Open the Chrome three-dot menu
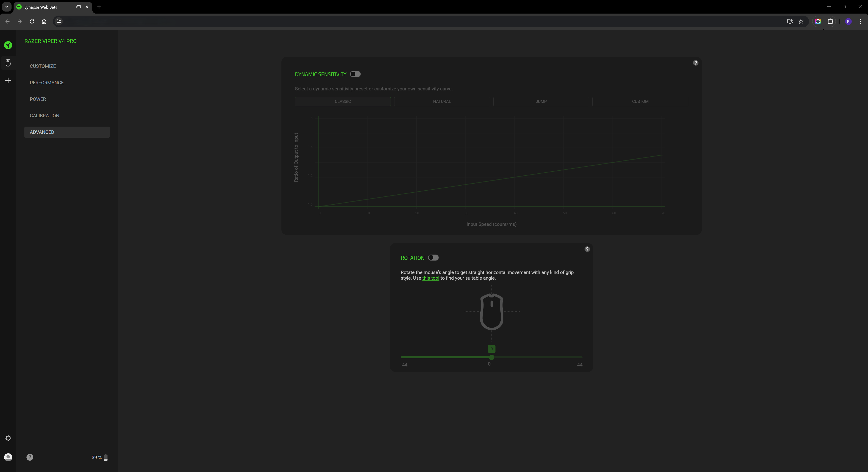The width and height of the screenshot is (868, 472). (860, 21)
